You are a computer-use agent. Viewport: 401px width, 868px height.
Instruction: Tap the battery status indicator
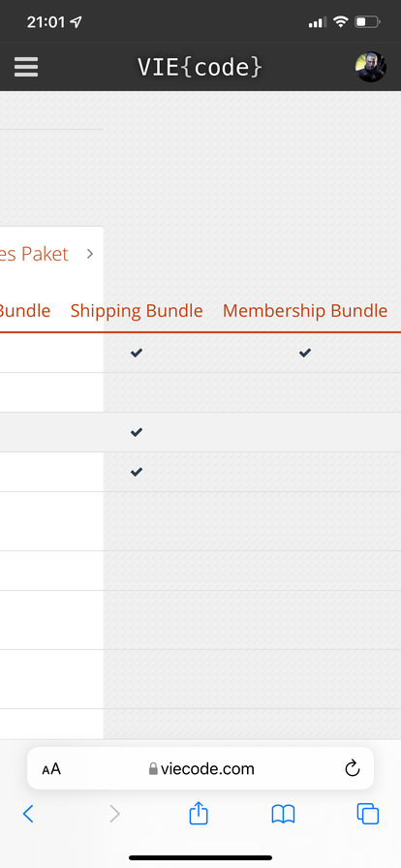point(368,22)
